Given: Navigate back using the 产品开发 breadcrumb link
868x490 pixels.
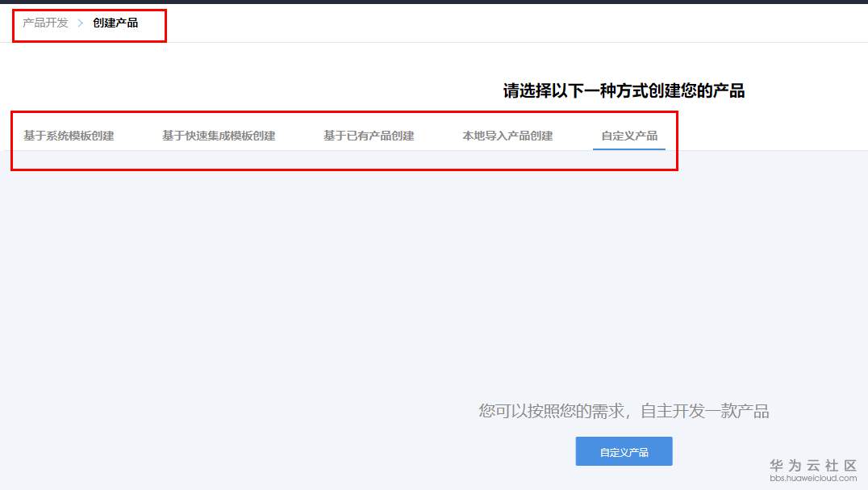Looking at the screenshot, I should [x=44, y=23].
